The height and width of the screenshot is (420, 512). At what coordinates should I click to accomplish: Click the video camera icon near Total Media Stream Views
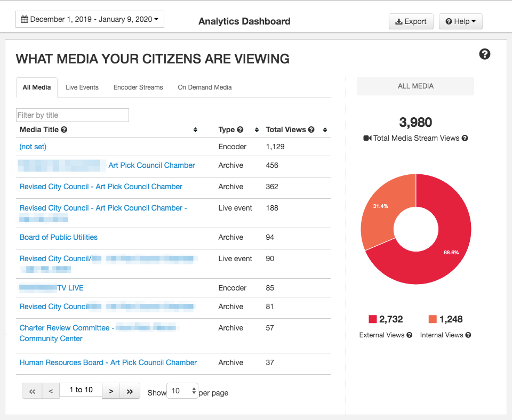[366, 138]
